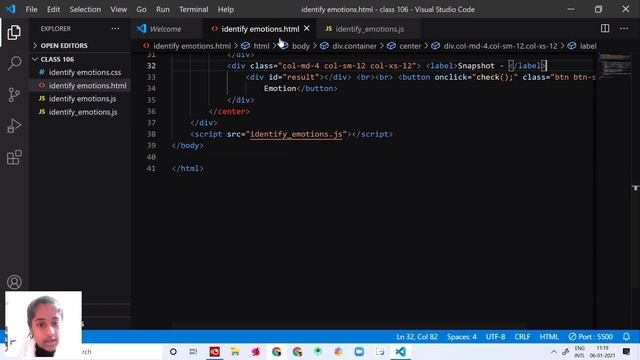This screenshot has width=640, height=360.
Task: Change line endings via CRLF
Action: 522,337
